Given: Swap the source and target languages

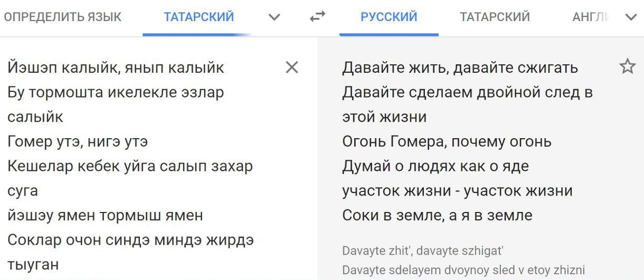Looking at the screenshot, I should 317,17.
